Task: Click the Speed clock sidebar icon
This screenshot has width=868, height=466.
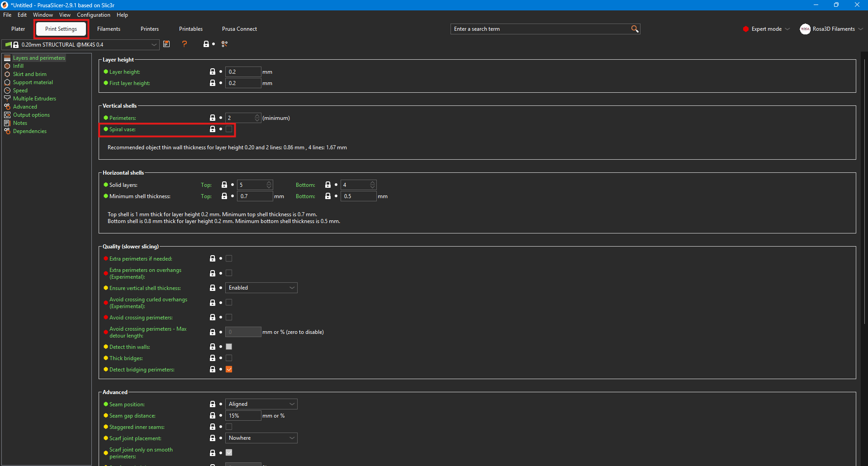Action: (x=7, y=90)
